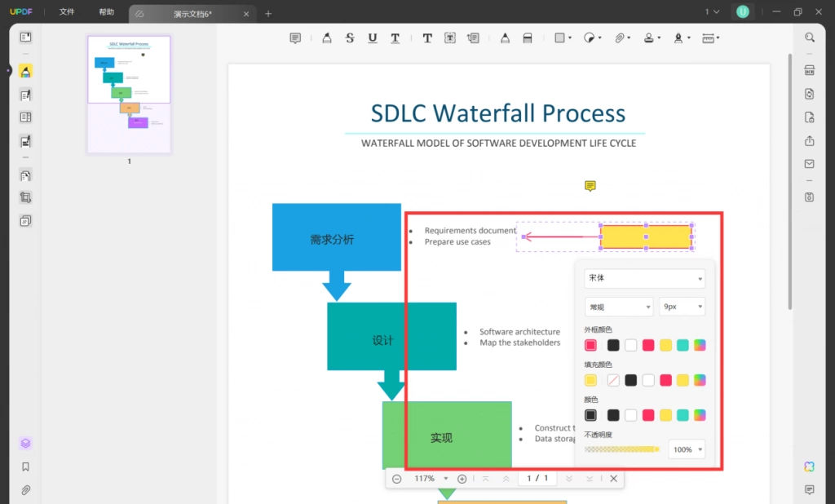Select the eraser tool in toolbar
The image size is (835, 504).
[528, 38]
